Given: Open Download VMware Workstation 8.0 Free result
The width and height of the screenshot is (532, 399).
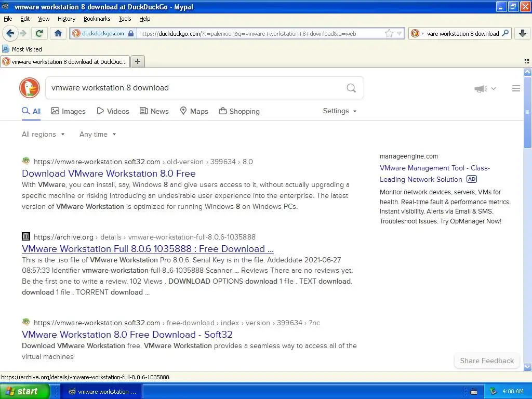Looking at the screenshot, I should click(x=109, y=174).
